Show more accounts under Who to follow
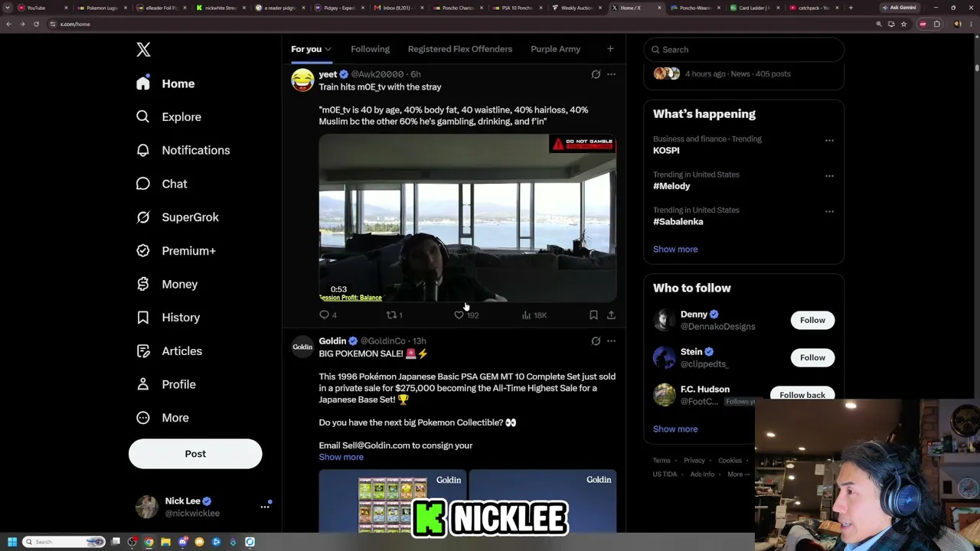Screen dimensions: 980x551 coord(675,429)
